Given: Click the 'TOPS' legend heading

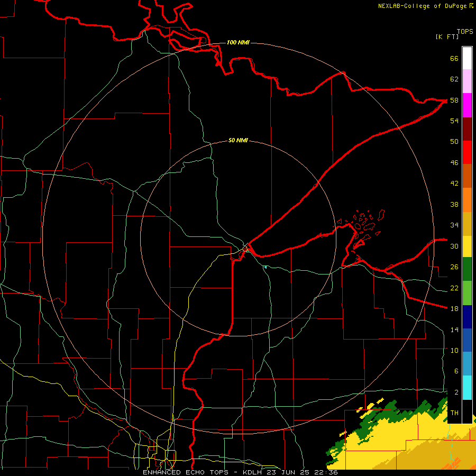Looking at the screenshot, I should click(x=465, y=32).
